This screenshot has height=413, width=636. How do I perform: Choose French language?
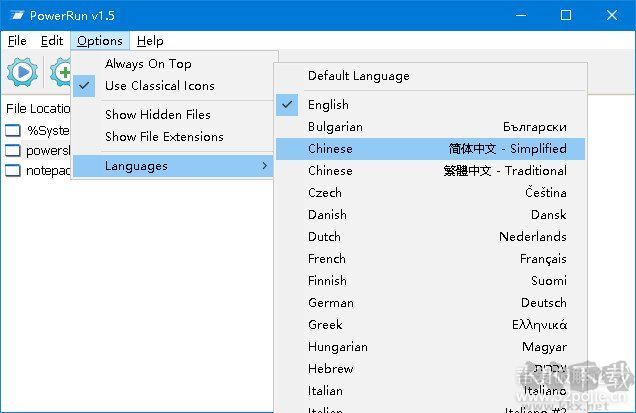[x=431, y=259]
